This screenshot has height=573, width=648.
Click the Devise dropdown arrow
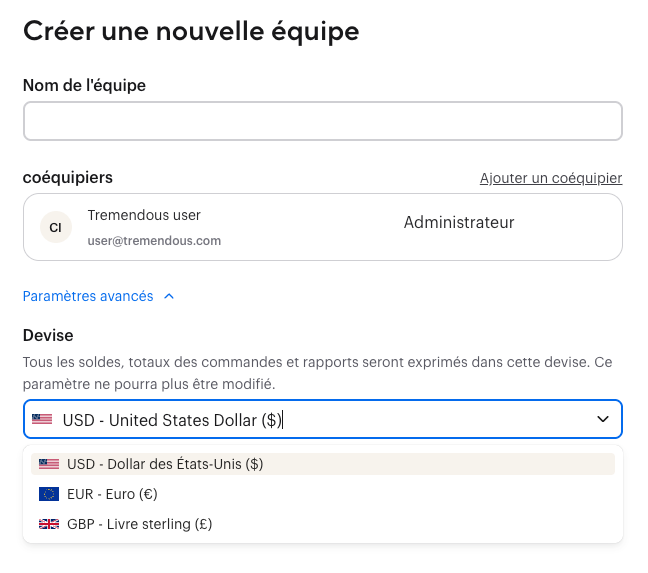tap(603, 420)
